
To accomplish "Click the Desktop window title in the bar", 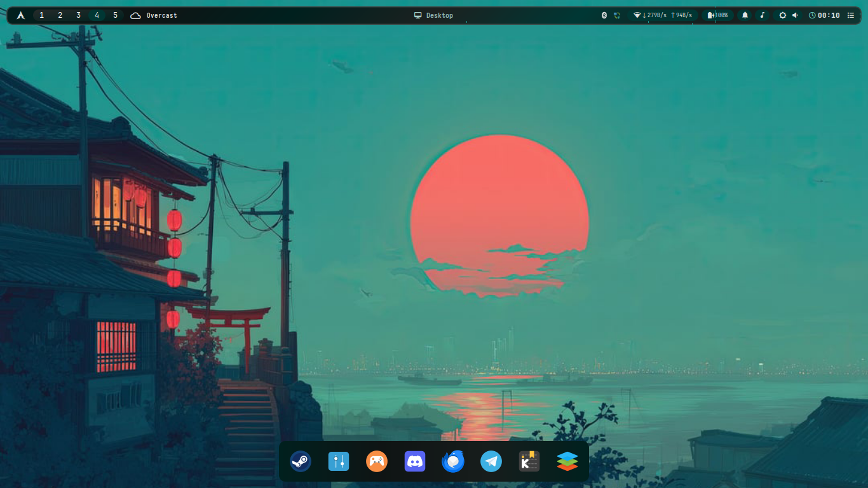I will [x=433, y=15].
